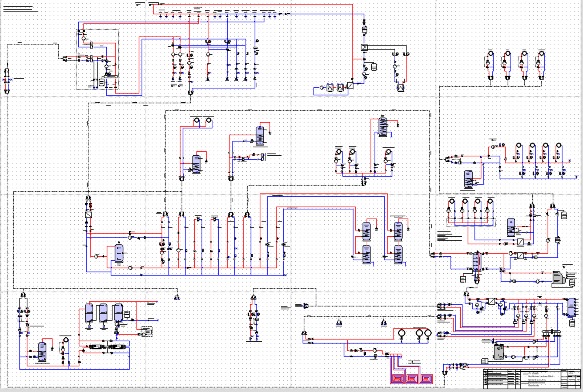Image resolution: width=583 pixels, height=392 pixels.
Task: Select the gray boiler symbol bottom right
Action: [499, 352]
